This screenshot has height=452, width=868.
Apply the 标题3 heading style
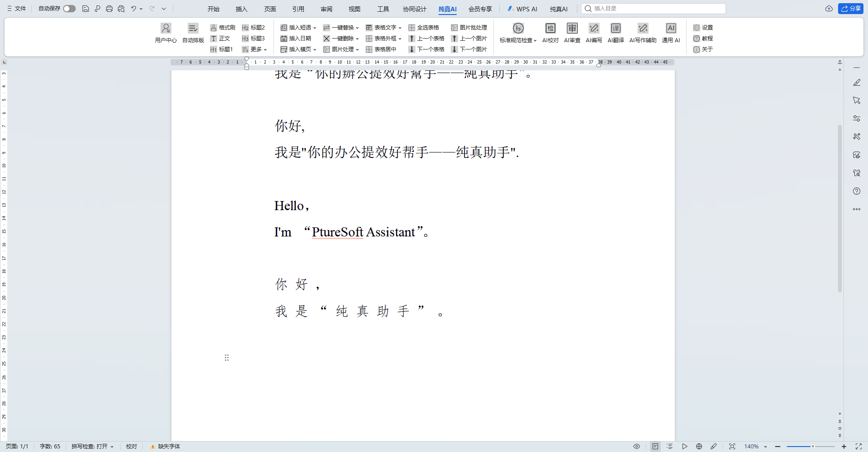click(254, 39)
